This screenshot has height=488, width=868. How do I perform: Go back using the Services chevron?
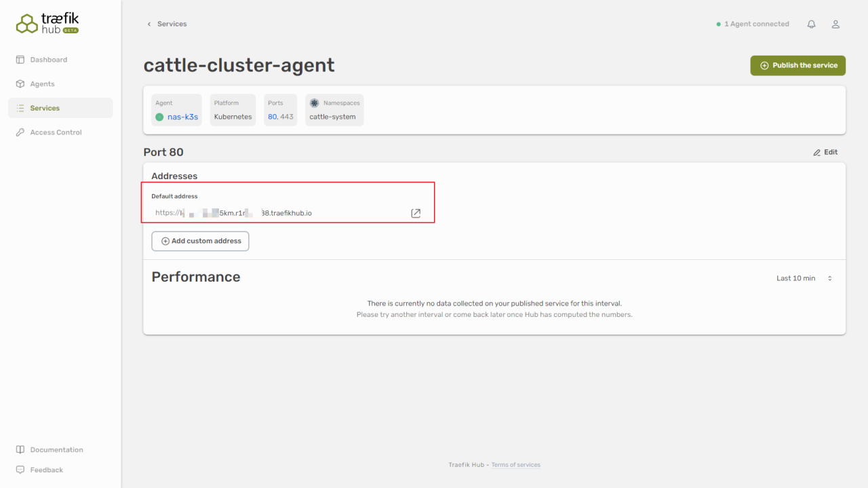tap(149, 24)
